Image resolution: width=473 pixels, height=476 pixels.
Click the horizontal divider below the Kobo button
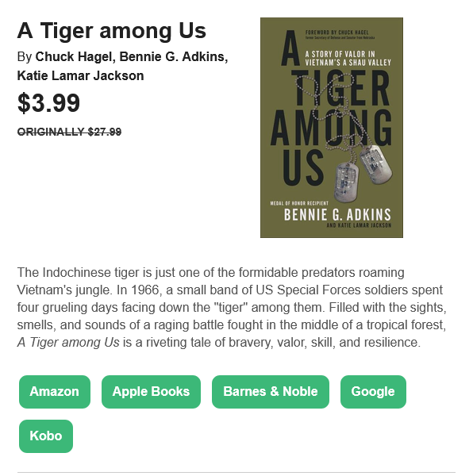tap(236, 472)
